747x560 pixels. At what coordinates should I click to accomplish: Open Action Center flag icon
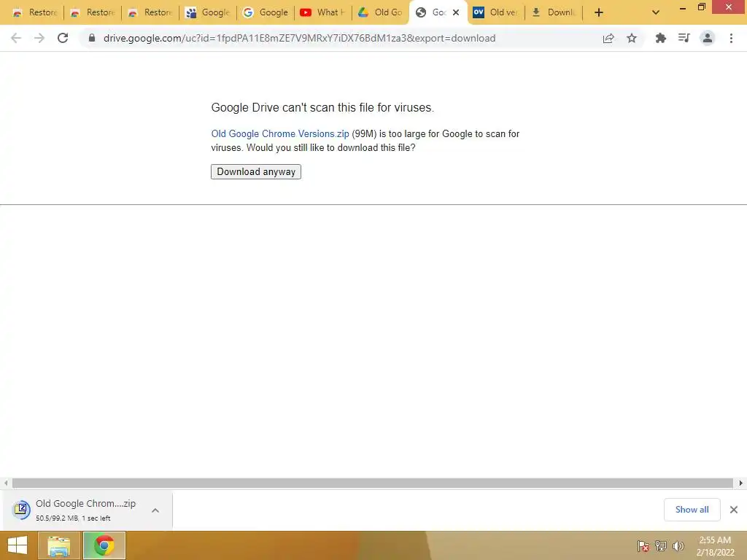643,545
